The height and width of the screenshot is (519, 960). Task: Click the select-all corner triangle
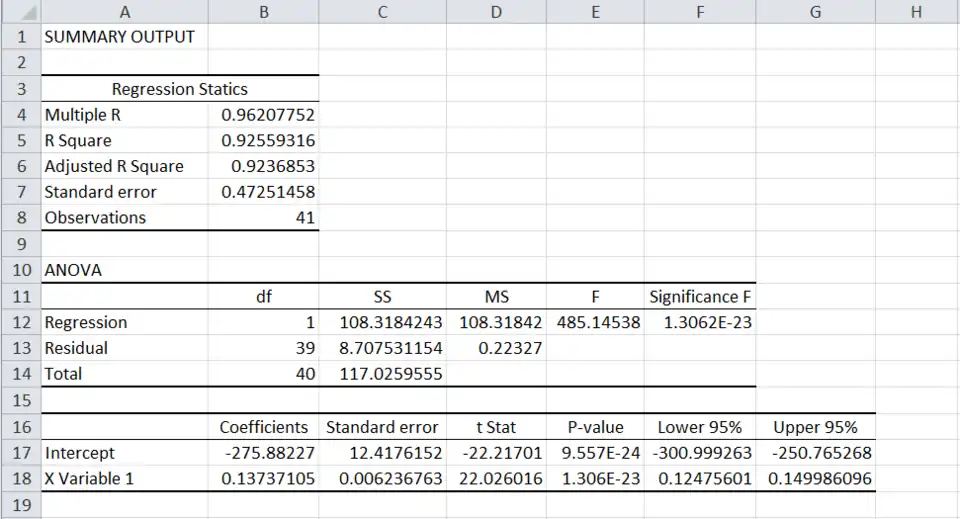tap(20, 12)
